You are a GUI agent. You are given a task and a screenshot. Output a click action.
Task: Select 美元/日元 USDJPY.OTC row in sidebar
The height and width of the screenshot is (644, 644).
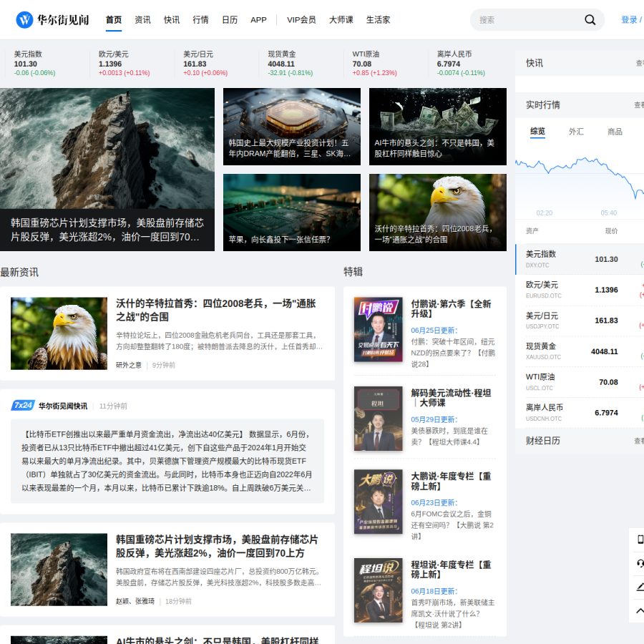coord(580,321)
